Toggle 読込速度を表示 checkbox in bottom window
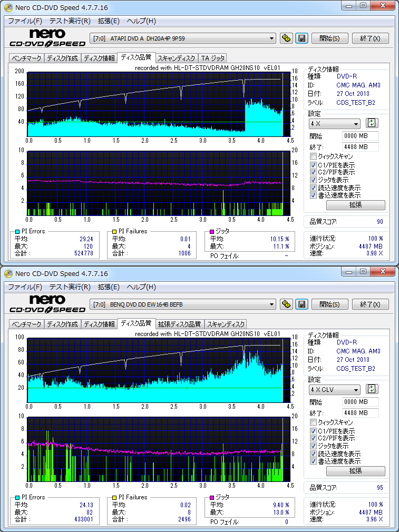Screen dimensions: 399x532 tap(313, 454)
